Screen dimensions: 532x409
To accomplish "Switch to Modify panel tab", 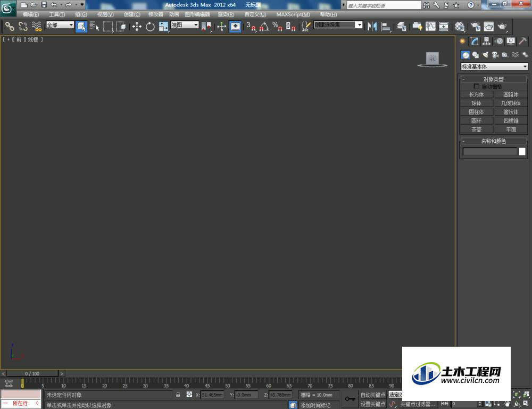I will pos(475,42).
